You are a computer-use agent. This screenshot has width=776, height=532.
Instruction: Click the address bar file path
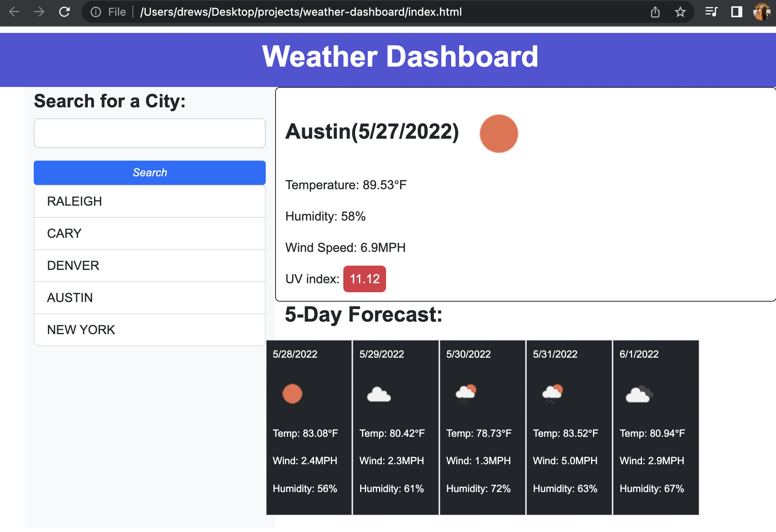301,12
